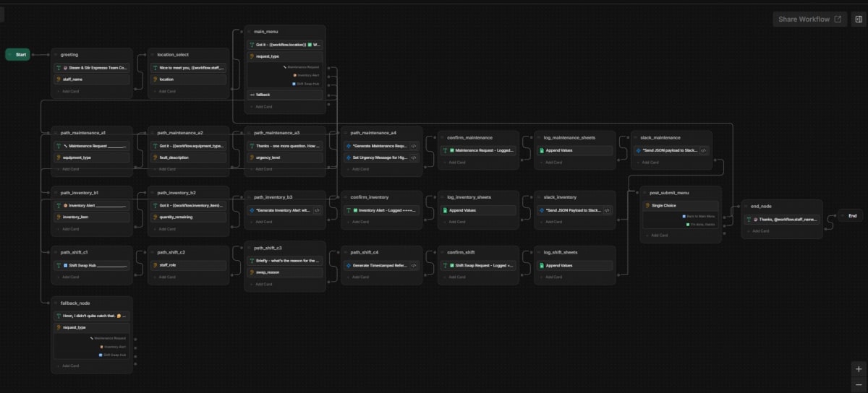The image size is (868, 393).
Task: Click code icon on slack_maintenance Send JSON card
Action: click(x=704, y=151)
